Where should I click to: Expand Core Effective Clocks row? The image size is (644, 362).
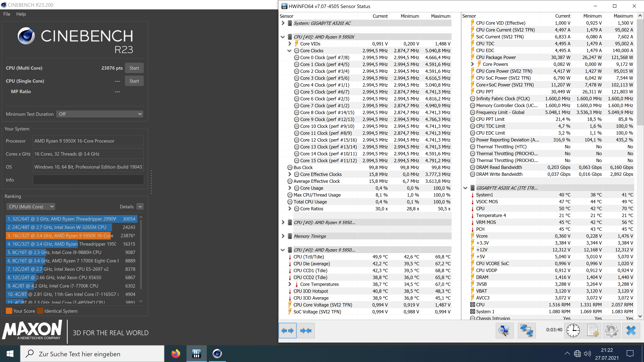(x=289, y=174)
